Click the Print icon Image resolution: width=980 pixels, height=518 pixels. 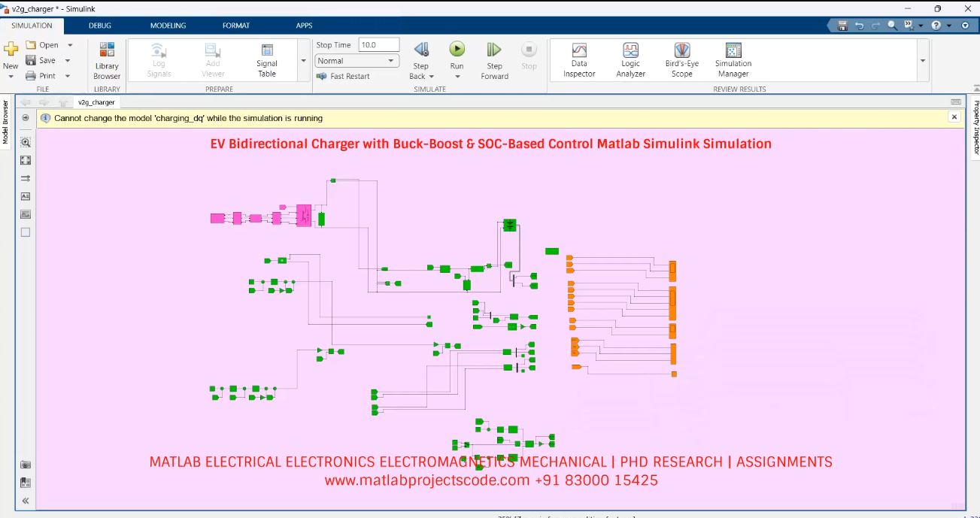(31, 76)
